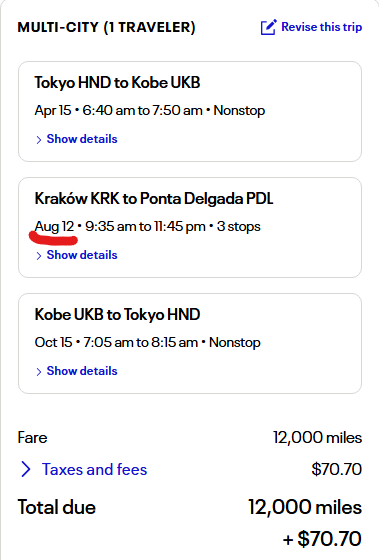Expand chevron under Kobe UKB to Tokyo HND flight

39,372
